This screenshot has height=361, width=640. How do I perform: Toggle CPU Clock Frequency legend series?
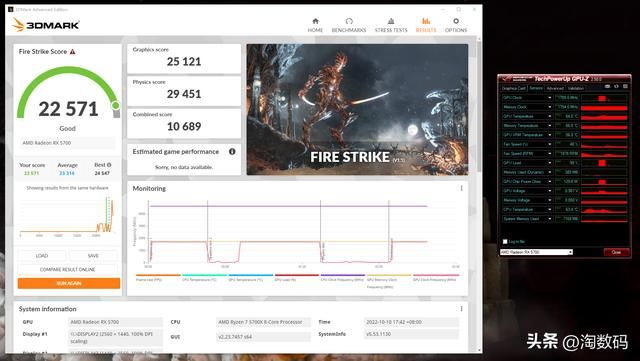click(x=343, y=278)
